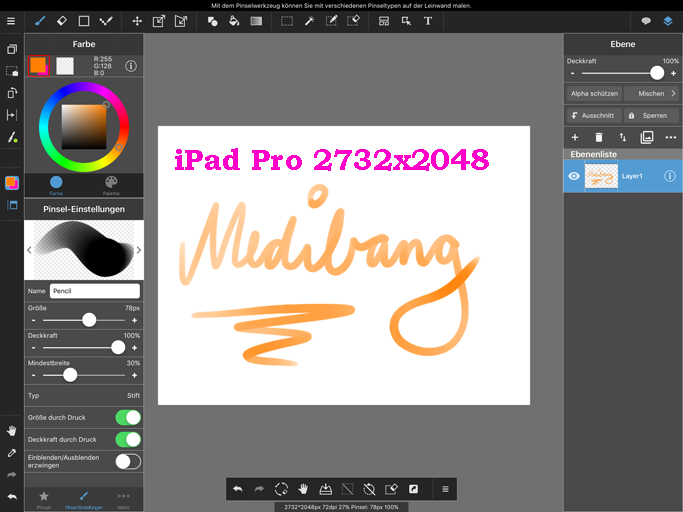
Task: Open the hamburger main menu
Action: pyautogui.click(x=11, y=21)
